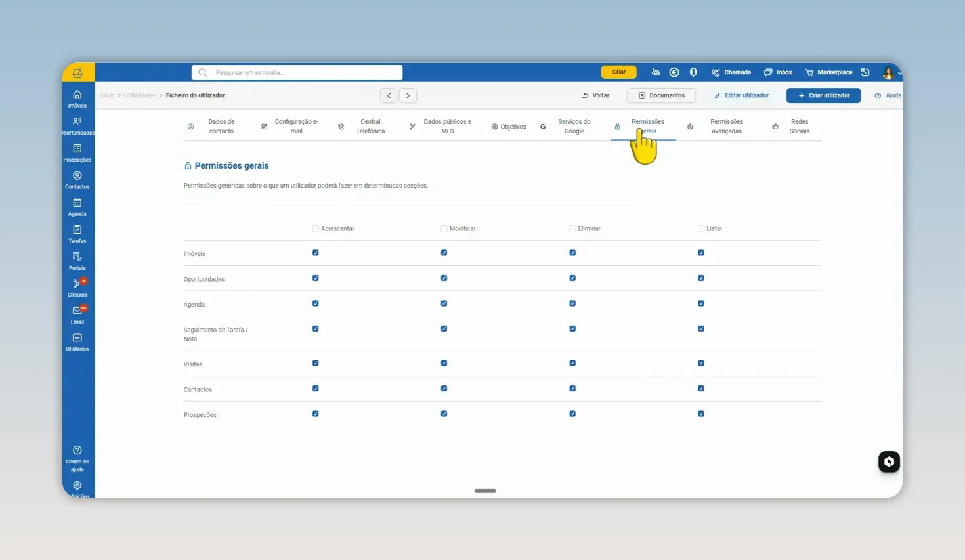
Task: Click the euro currency icon
Action: tap(674, 72)
